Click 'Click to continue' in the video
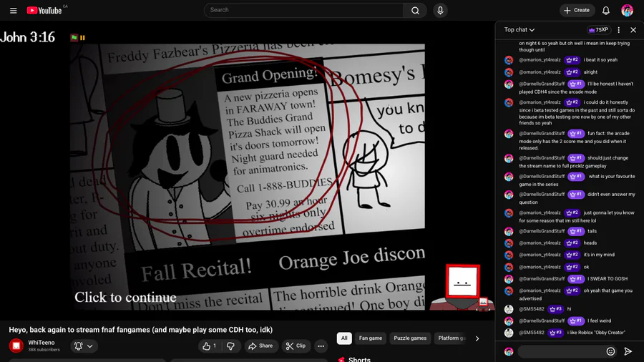 pyautogui.click(x=125, y=297)
